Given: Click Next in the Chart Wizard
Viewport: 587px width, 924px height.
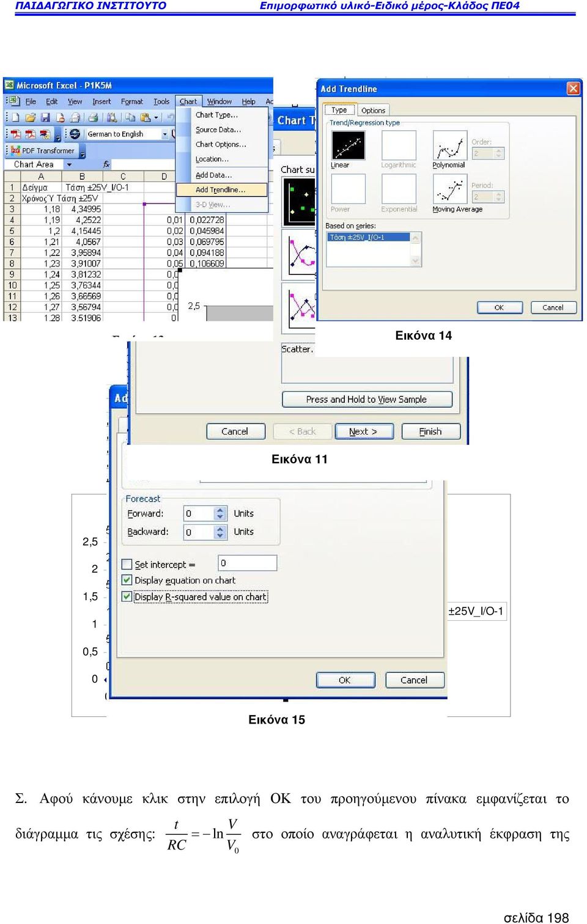Looking at the screenshot, I should (x=363, y=431).
